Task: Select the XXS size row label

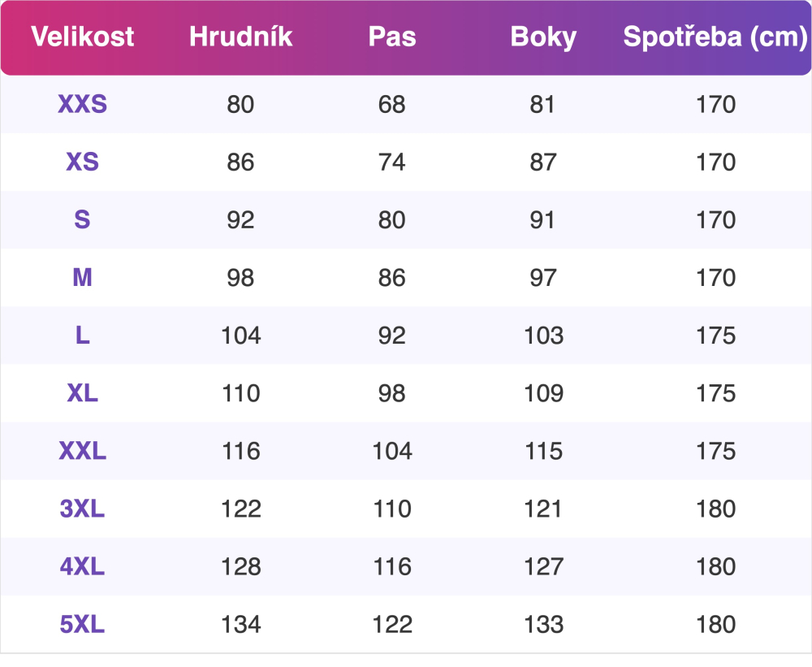Action: [82, 104]
